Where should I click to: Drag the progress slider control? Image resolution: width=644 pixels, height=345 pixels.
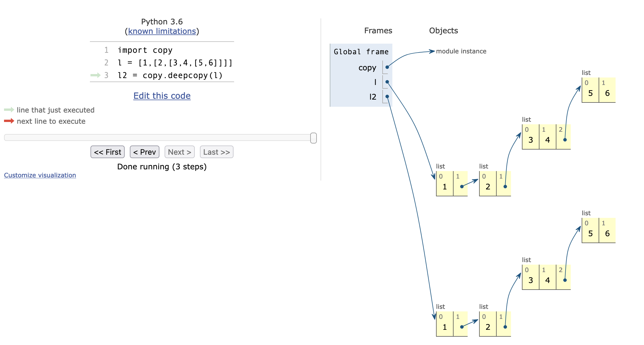tap(313, 137)
